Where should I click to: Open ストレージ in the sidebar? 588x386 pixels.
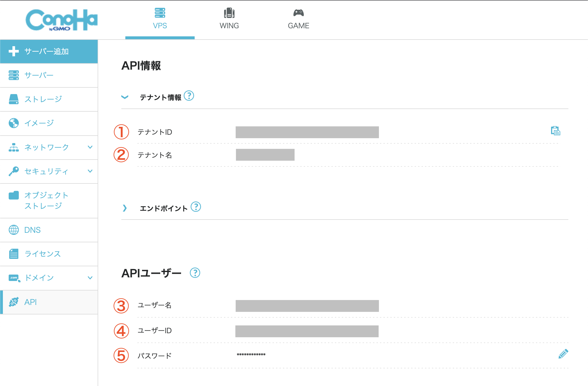(x=49, y=99)
